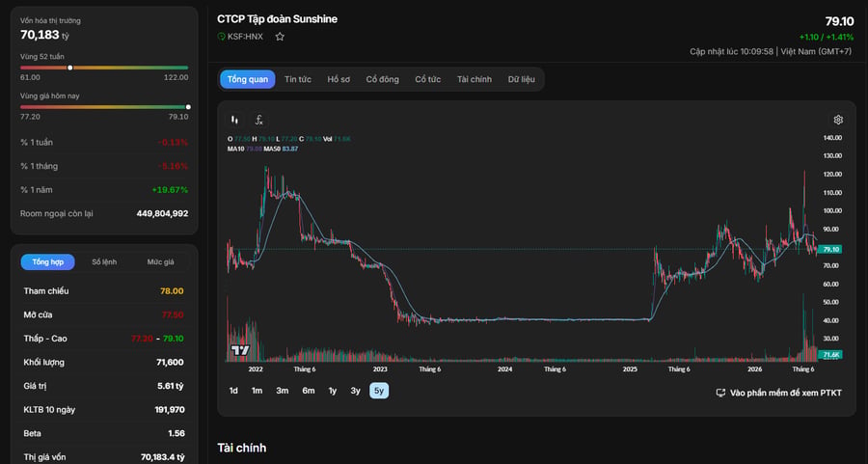Screen dimensions: 868x464
Task: Select the Sổ lệnh tab
Action: [x=104, y=261]
